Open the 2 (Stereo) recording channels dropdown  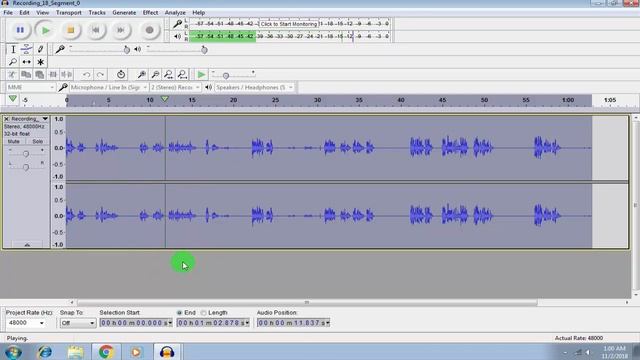click(175, 87)
